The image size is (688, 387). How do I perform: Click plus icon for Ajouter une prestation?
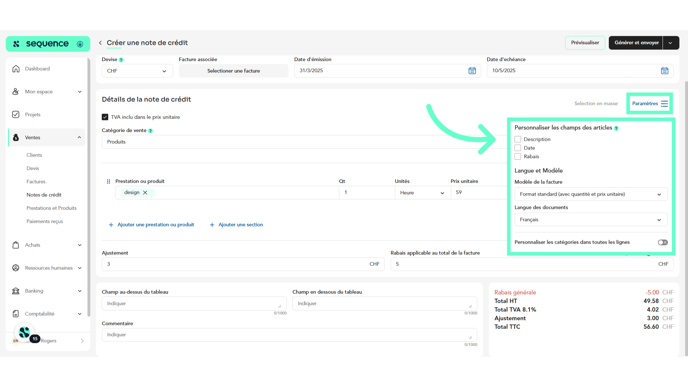click(x=111, y=225)
